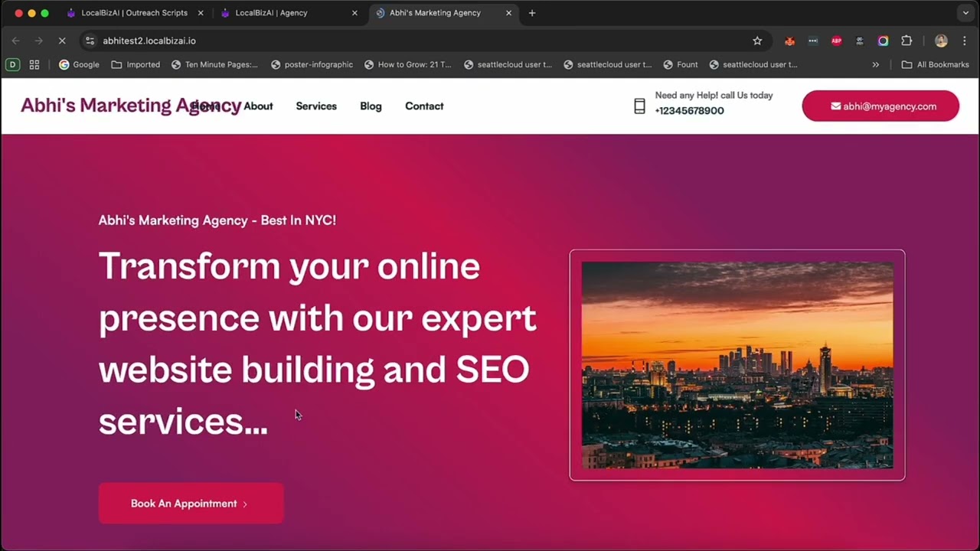Click the phone icon in site header
Screen dimensions: 980x551
pyautogui.click(x=639, y=106)
